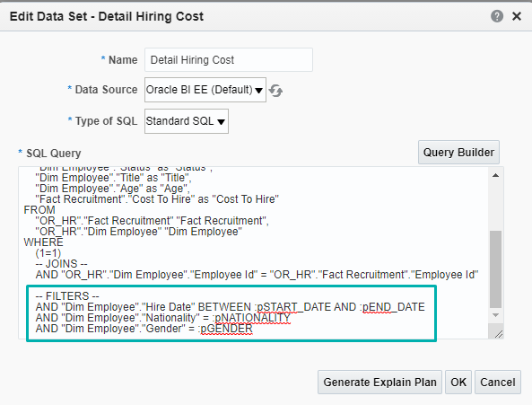The width and height of the screenshot is (532, 405).
Task: Open the Data Source dropdown
Action: tap(205, 90)
